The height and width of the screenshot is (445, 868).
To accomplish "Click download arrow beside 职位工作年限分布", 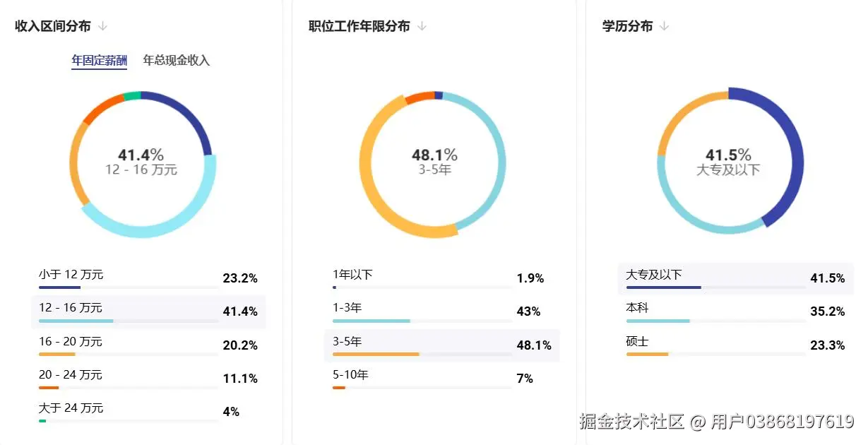I will pos(422,27).
